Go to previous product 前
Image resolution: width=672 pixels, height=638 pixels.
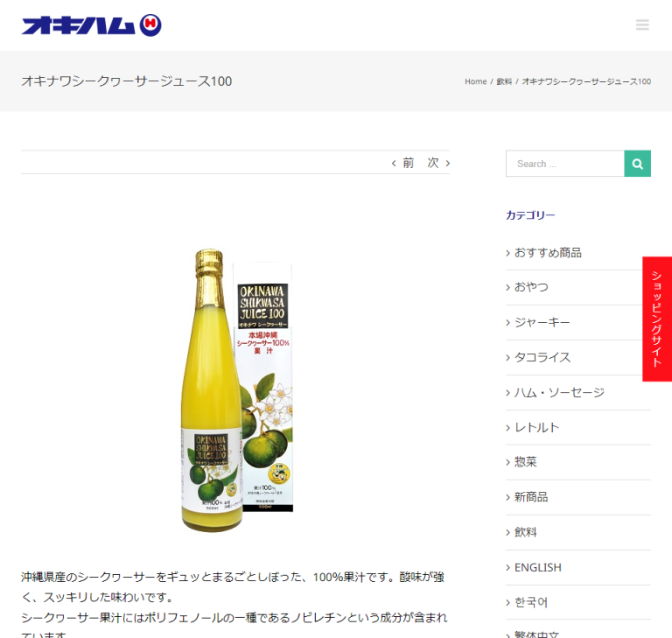(x=403, y=163)
